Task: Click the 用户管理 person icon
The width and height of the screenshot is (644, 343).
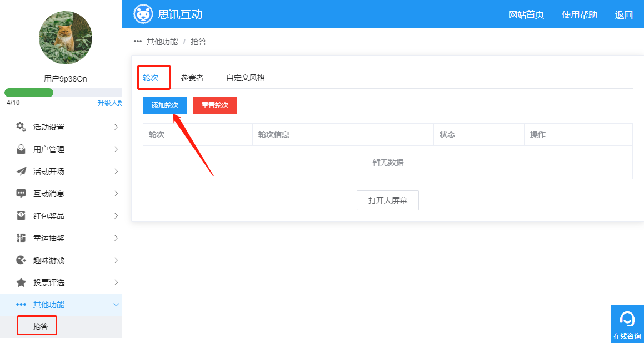Action: (21, 149)
